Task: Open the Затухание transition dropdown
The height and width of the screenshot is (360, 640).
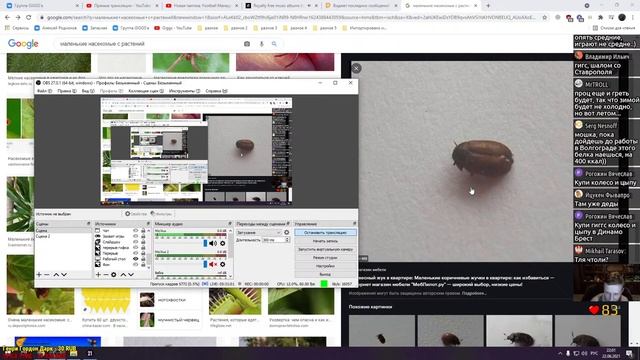Action: click(259, 232)
